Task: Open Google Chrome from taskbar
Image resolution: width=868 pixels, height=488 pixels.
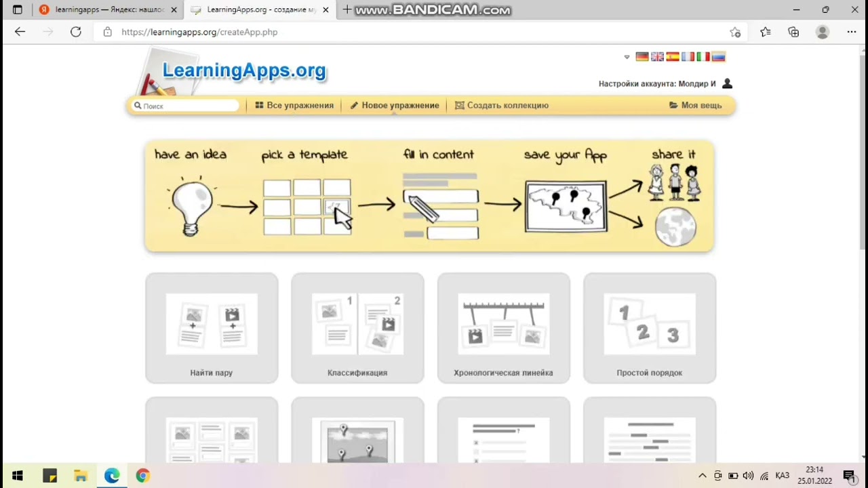Action: (142, 476)
